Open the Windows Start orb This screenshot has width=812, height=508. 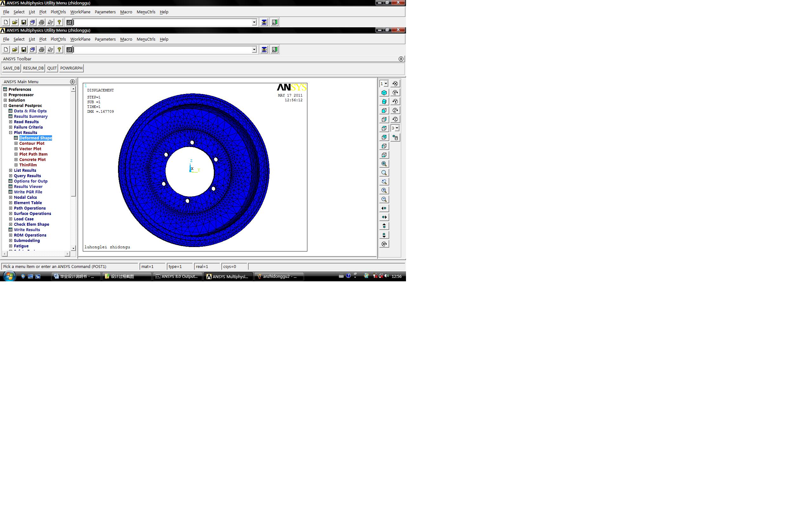click(x=10, y=276)
